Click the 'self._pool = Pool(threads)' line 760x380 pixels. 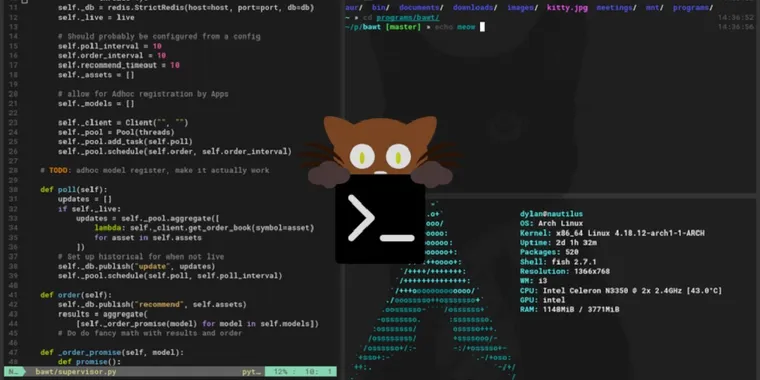click(116, 132)
